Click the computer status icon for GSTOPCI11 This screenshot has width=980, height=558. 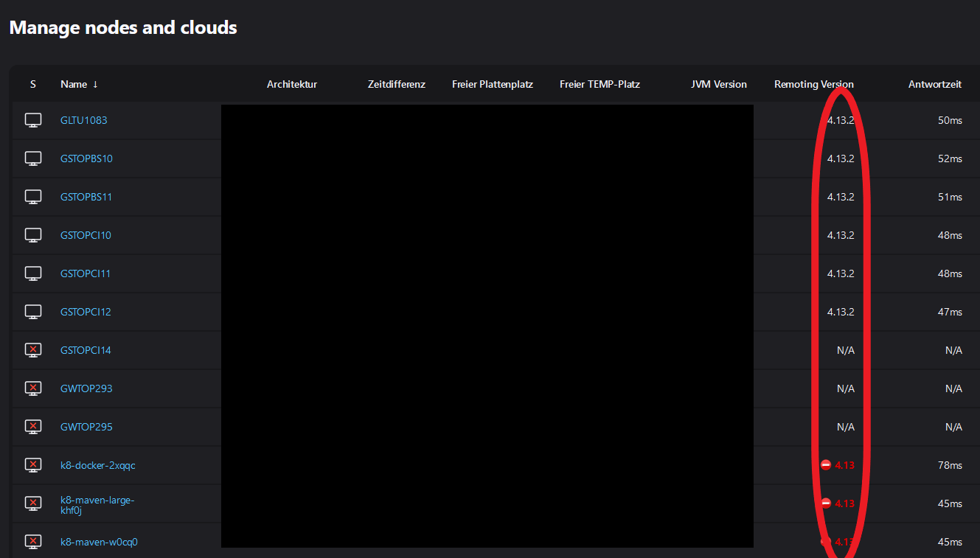click(x=33, y=273)
